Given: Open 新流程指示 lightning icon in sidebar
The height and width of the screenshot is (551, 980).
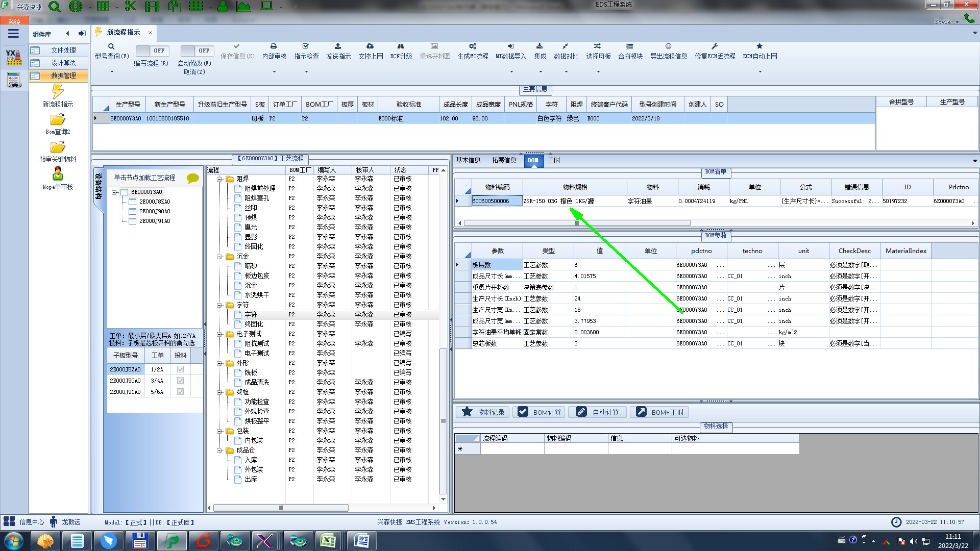Looking at the screenshot, I should (58, 92).
